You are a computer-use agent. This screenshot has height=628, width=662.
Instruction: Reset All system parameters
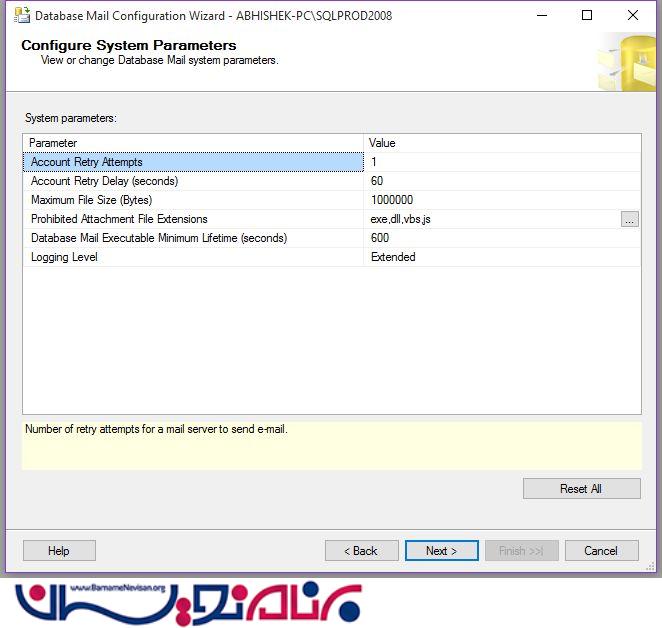click(581, 489)
